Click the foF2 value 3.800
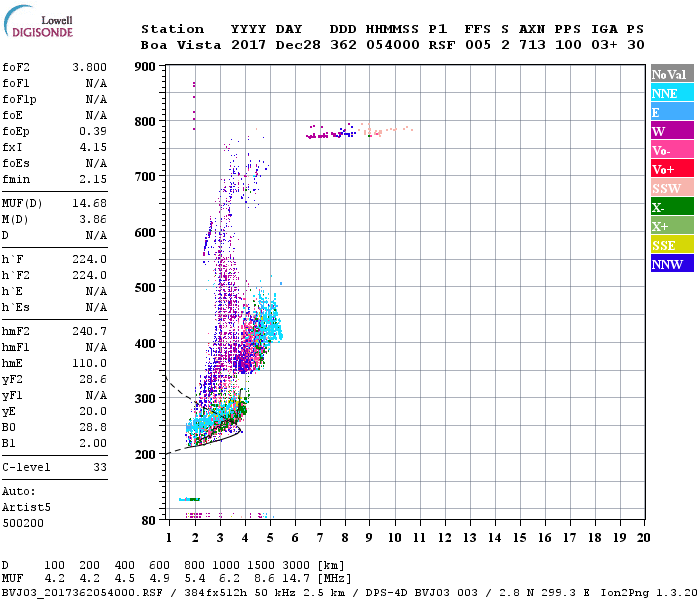Screen dimensions: 700x600 (x=89, y=67)
